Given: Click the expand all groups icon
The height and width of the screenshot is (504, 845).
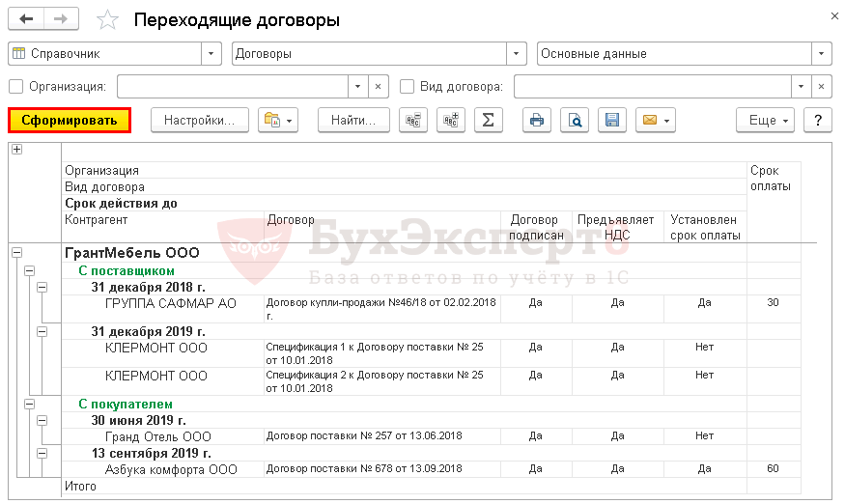Looking at the screenshot, I should pos(451,120).
